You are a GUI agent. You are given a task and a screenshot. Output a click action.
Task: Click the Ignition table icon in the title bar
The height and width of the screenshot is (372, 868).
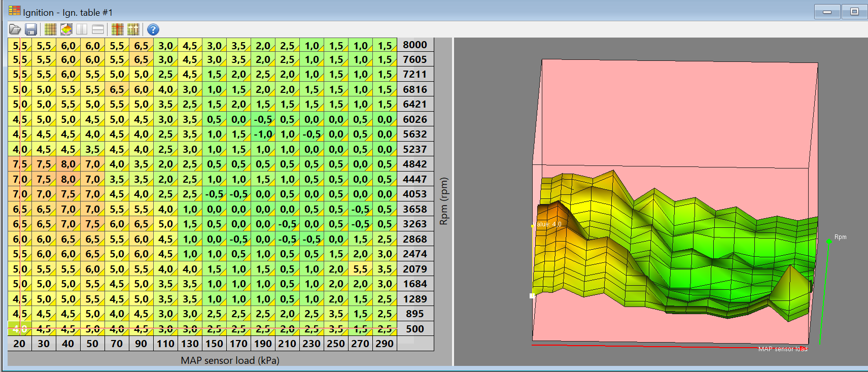tap(14, 11)
